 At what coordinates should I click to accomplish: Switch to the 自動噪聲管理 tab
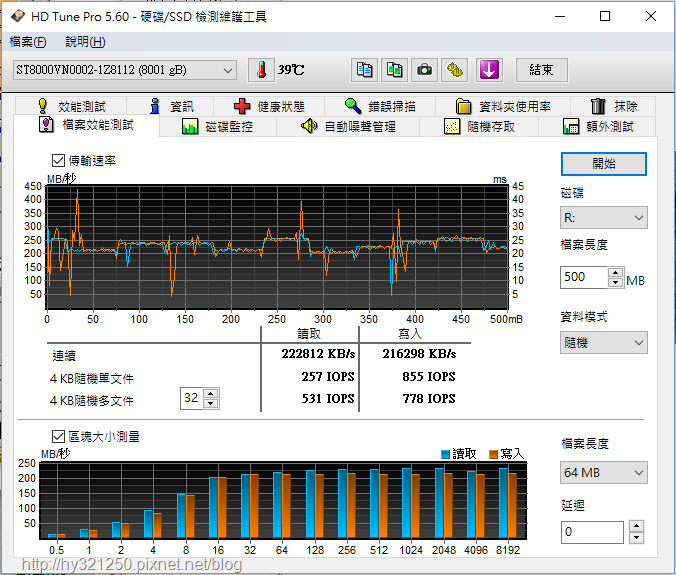click(x=348, y=127)
